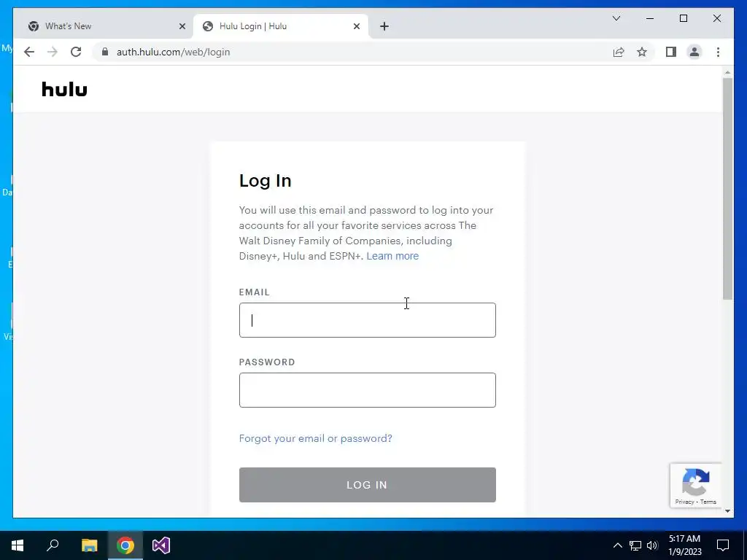Close the Hulu Login tab
This screenshot has width=747, height=560.
coord(356,27)
